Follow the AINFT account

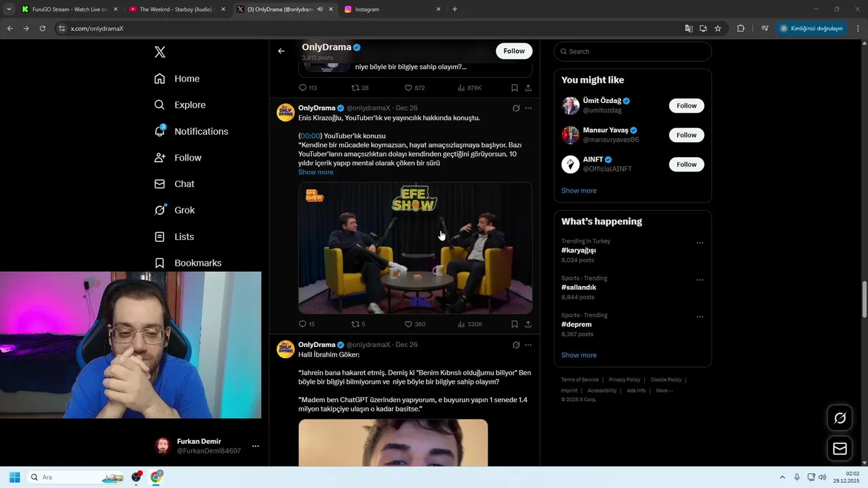[x=686, y=164]
